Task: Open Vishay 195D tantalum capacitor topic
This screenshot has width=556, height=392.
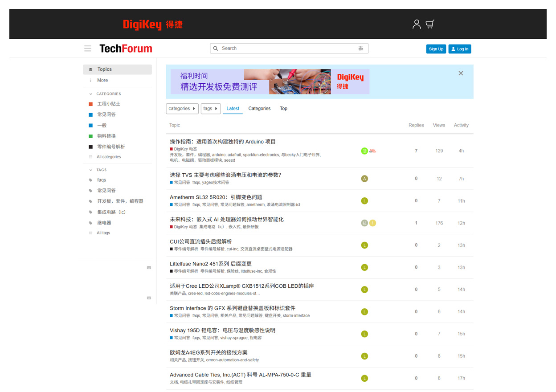Action: (x=222, y=331)
